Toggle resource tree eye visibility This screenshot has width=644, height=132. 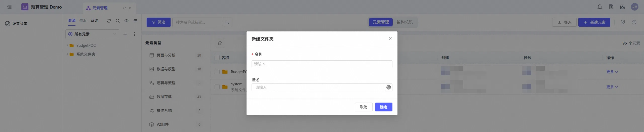point(127,21)
